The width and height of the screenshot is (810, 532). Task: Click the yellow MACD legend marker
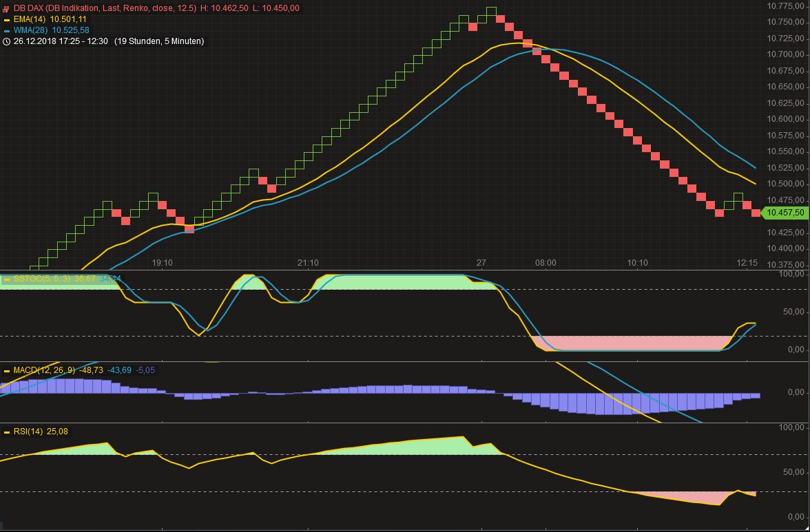pos(6,370)
